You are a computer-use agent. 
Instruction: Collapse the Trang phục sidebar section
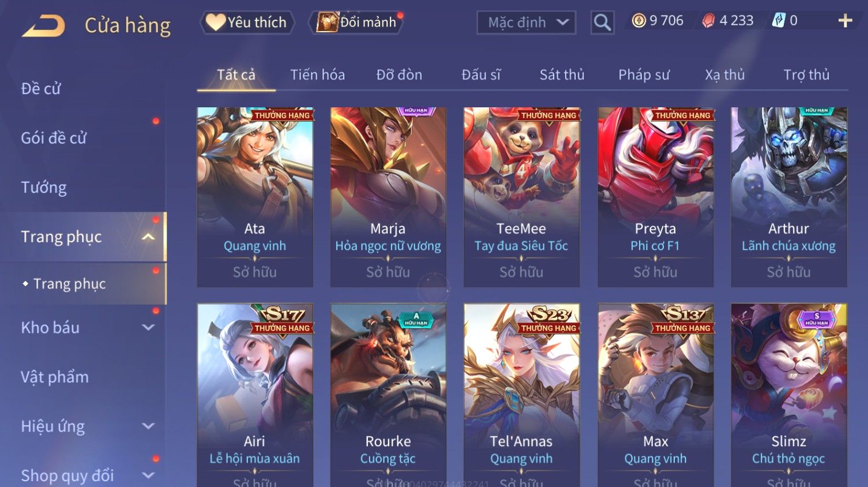coord(148,237)
